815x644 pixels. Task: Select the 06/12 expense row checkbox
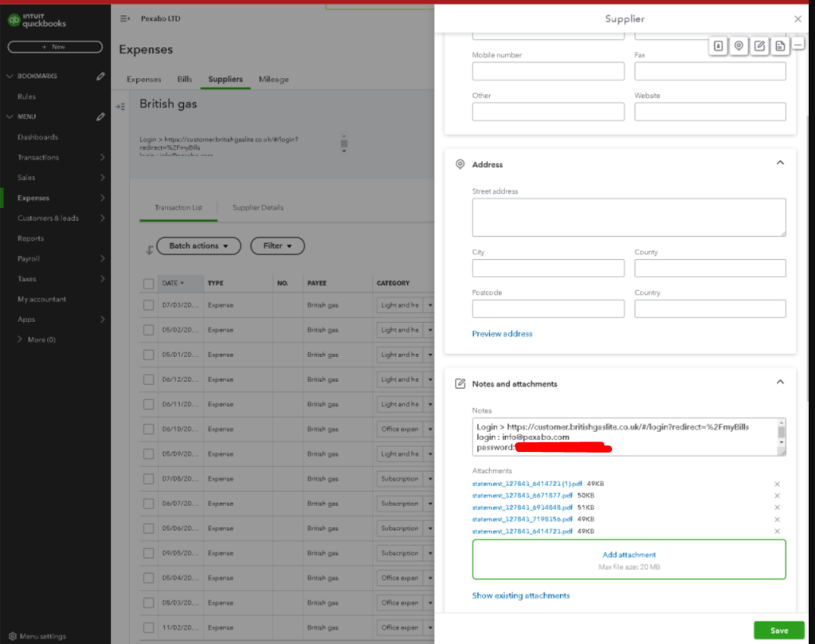pyautogui.click(x=149, y=379)
